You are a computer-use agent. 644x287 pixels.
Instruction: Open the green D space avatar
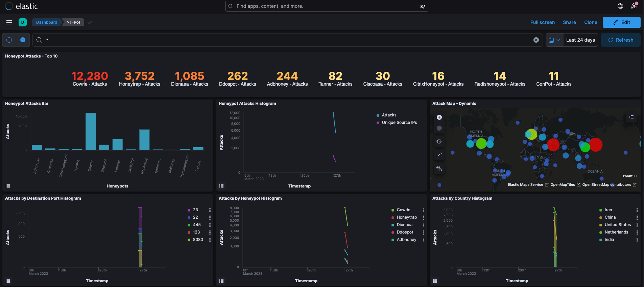(x=23, y=22)
